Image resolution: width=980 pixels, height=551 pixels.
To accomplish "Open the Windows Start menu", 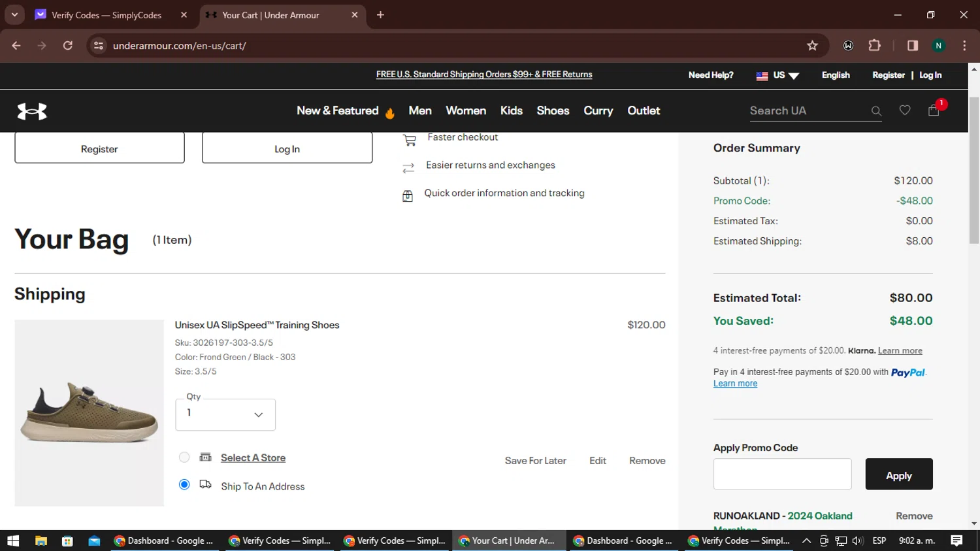I will tap(13, 541).
